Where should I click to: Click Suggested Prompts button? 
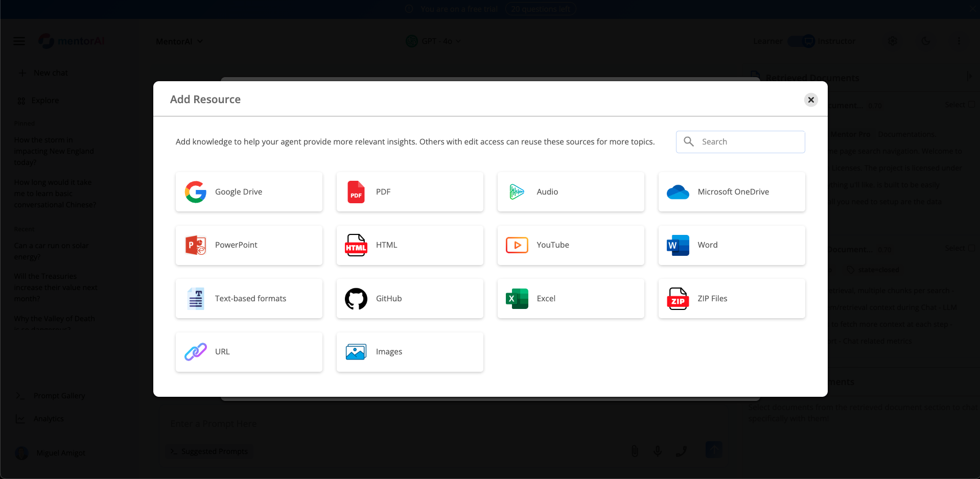pyautogui.click(x=209, y=451)
